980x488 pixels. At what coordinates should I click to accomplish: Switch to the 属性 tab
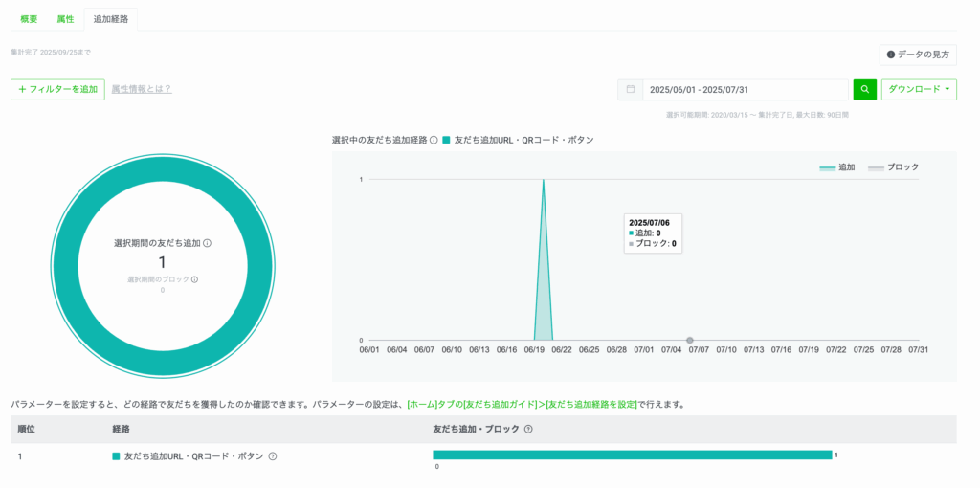click(65, 18)
